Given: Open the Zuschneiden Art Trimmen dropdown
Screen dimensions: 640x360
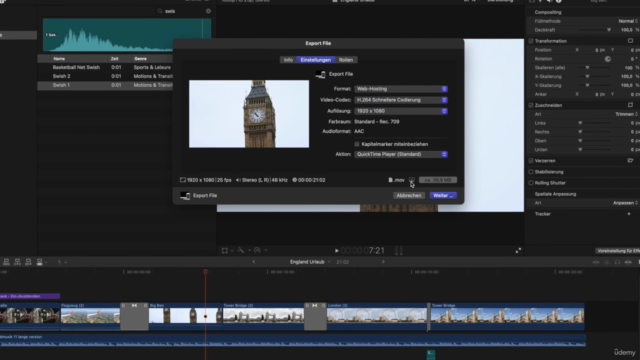Looking at the screenshot, I should 626,114.
